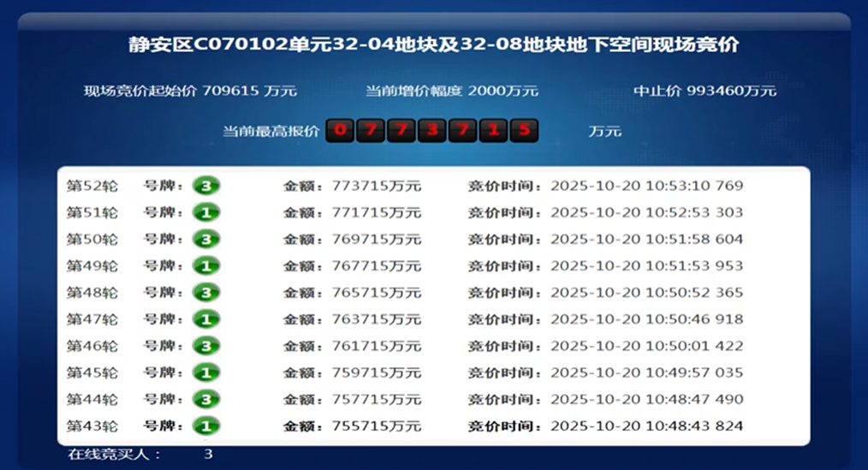Select the green number 3 badge in 第48轮
The height and width of the screenshot is (470, 868).
(205, 293)
